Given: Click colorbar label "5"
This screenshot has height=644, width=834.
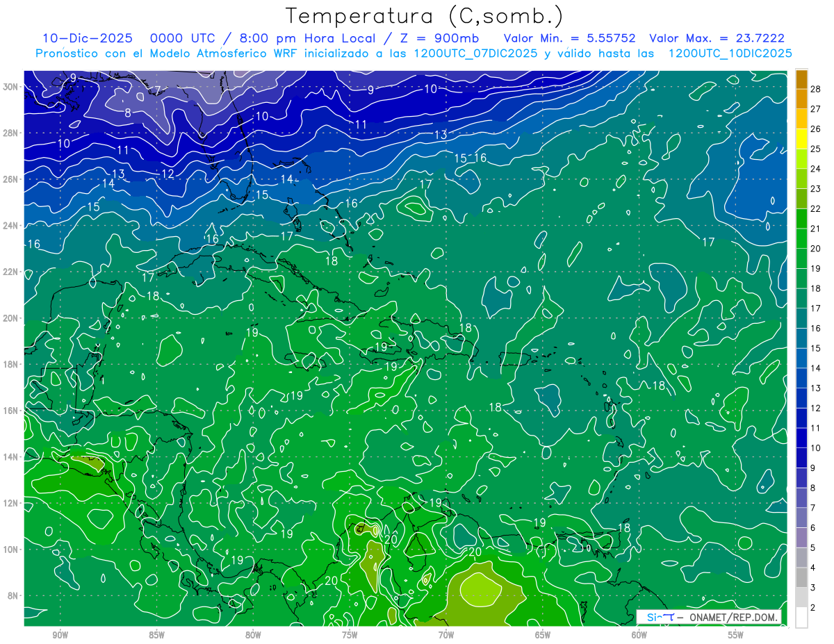Looking at the screenshot, I should tap(812, 548).
